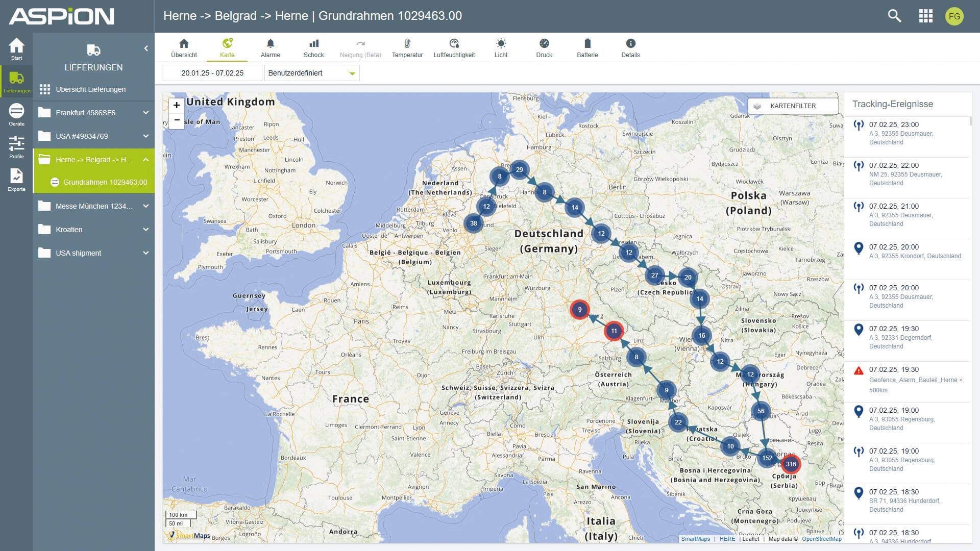The image size is (980, 551).
Task: Open the Licht sensor view
Action: (501, 47)
